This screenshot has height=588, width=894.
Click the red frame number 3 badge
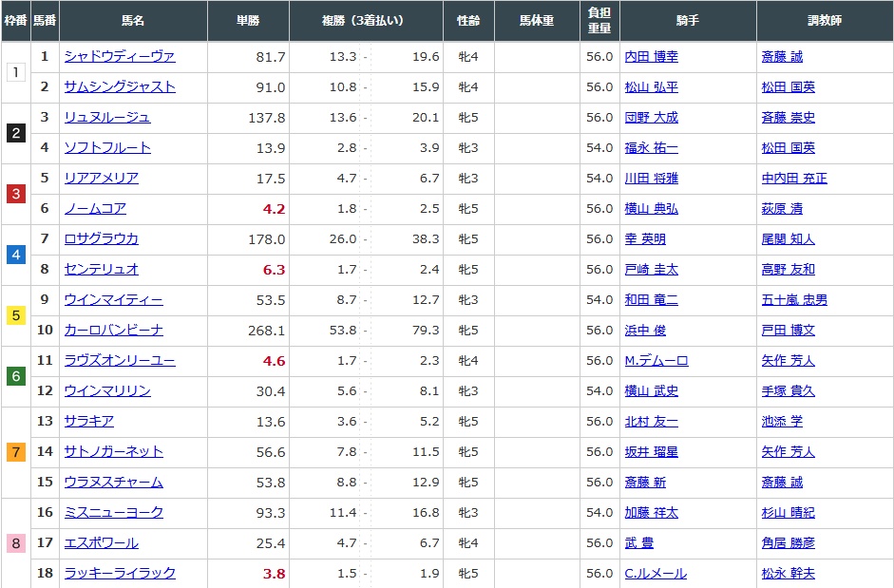[x=15, y=194]
